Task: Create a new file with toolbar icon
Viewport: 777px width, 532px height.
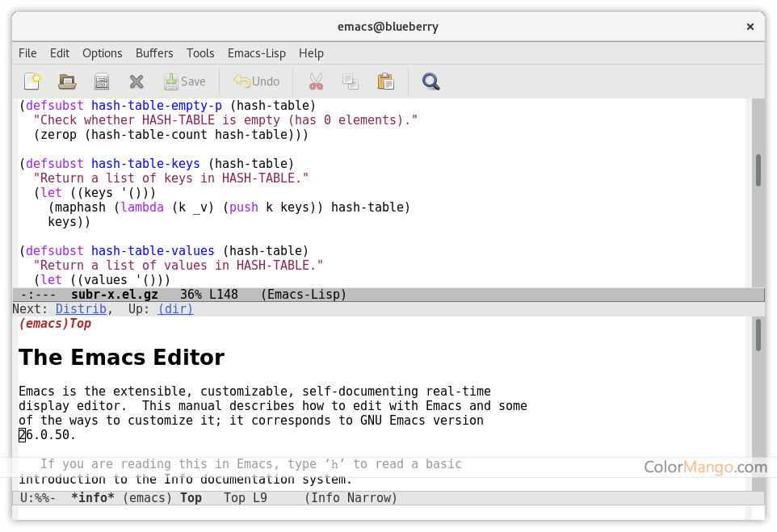Action: (x=32, y=82)
